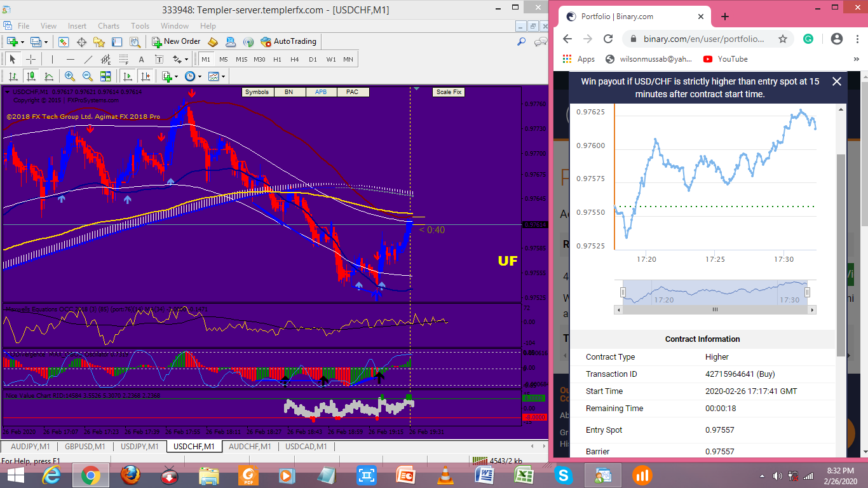
Task: Switch to the AUDCHF,M1 chart tab
Action: tap(250, 447)
